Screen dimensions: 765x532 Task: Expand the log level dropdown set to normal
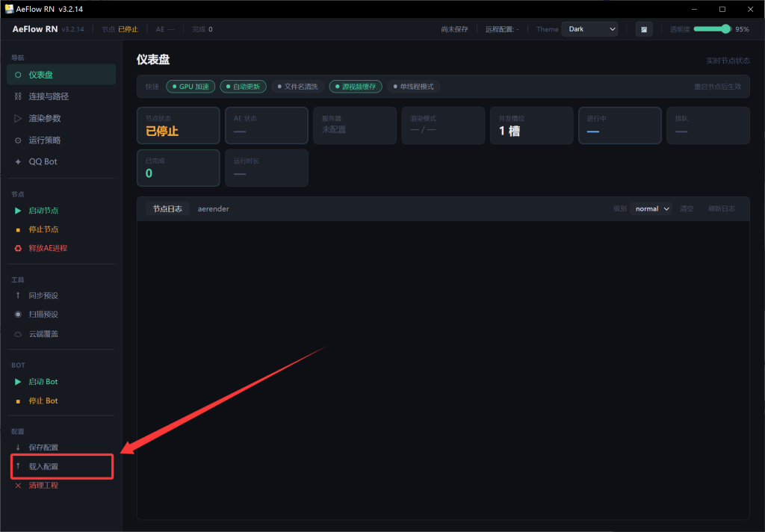(x=651, y=209)
